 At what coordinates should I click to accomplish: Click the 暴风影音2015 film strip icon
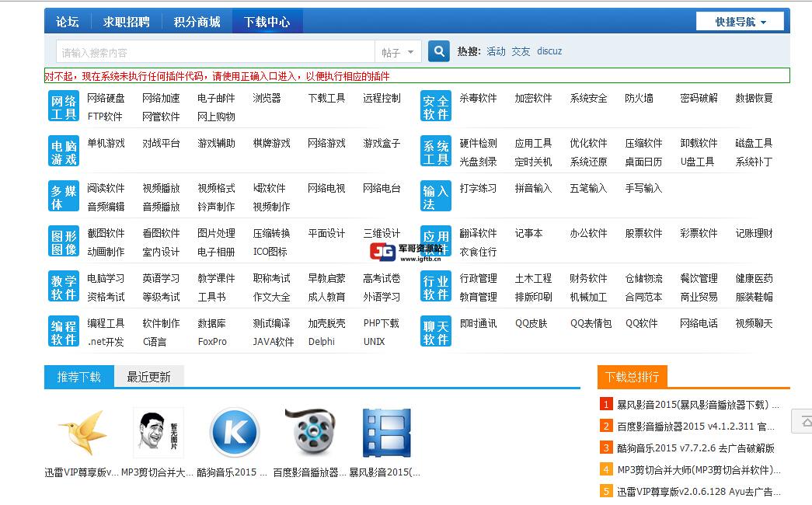(386, 433)
